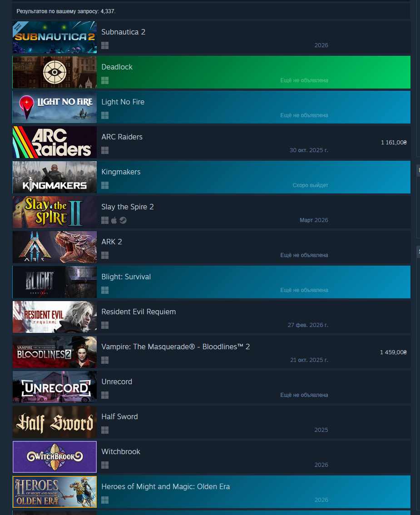Click the Blight: Survival thumbnail image

click(x=55, y=282)
